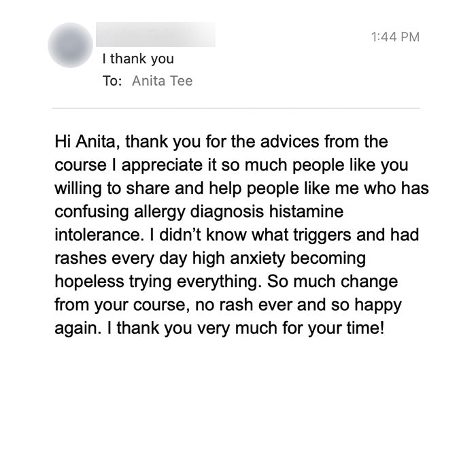Click the 1:44 PM timestamp
Image resolution: width=476 pixels, height=476 pixels.
[396, 37]
